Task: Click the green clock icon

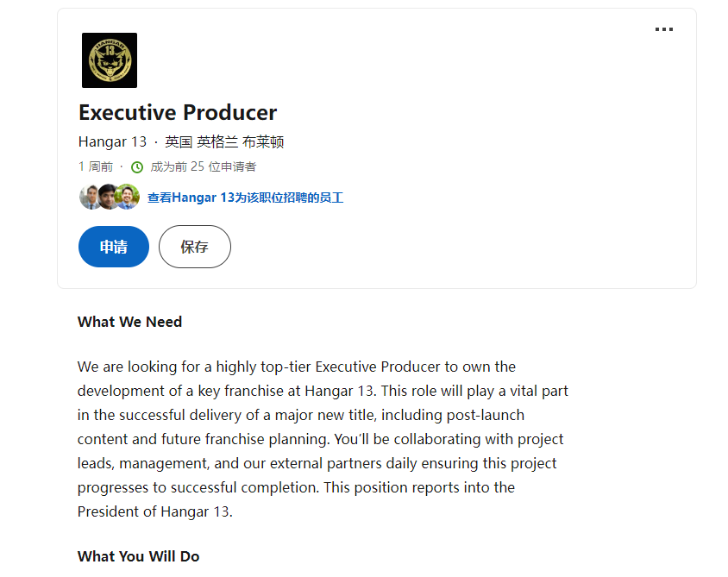Action: (x=137, y=167)
